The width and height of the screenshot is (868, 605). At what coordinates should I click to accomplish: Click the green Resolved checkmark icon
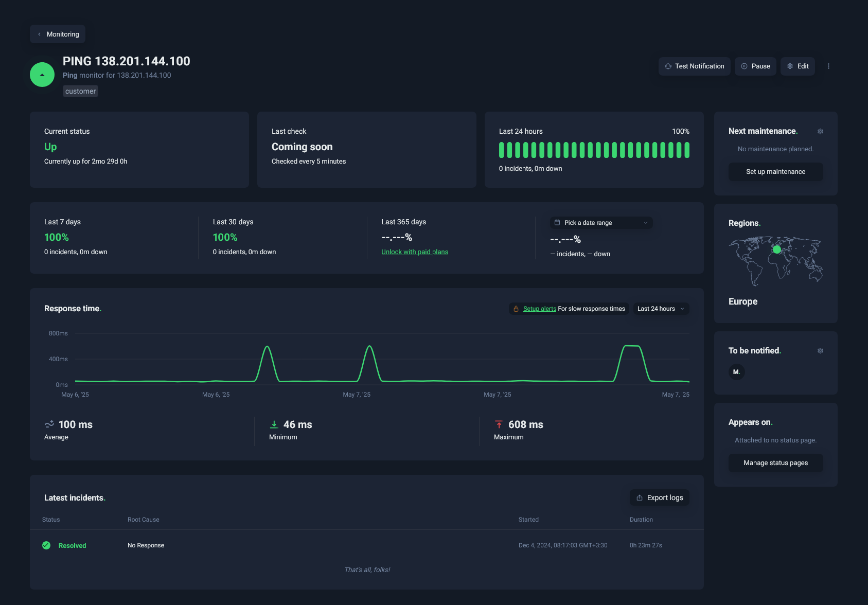click(46, 545)
